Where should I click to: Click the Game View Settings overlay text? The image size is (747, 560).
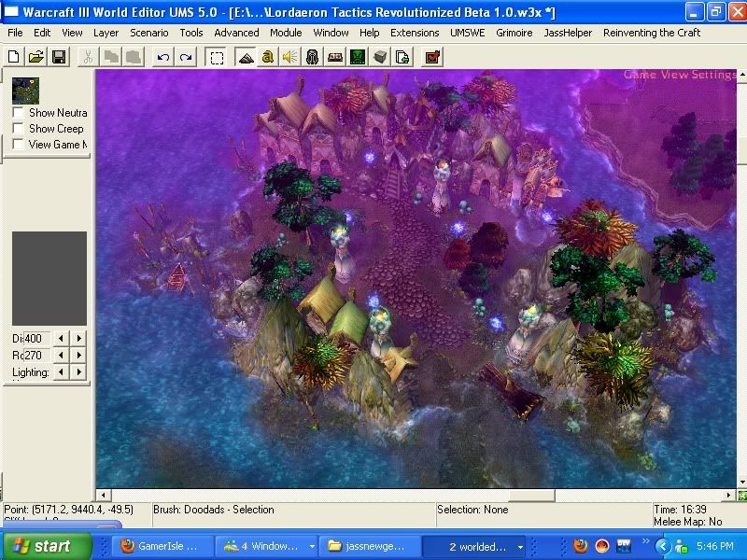click(x=680, y=75)
